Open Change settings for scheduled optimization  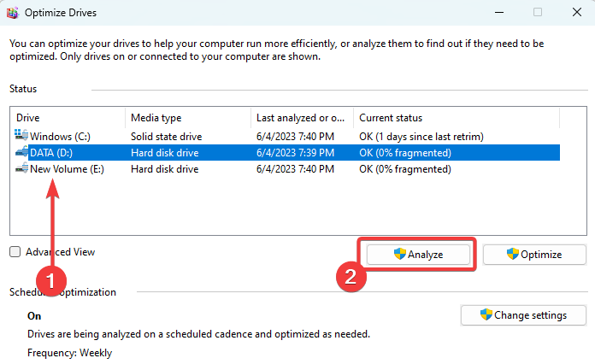[522, 315]
